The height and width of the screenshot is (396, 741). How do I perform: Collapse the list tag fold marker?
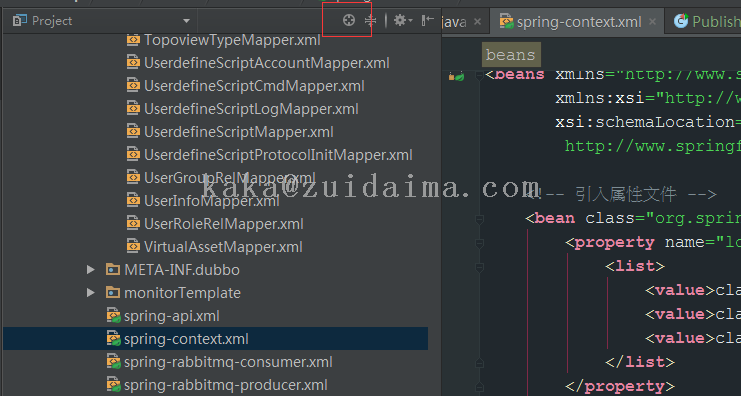coord(479,267)
